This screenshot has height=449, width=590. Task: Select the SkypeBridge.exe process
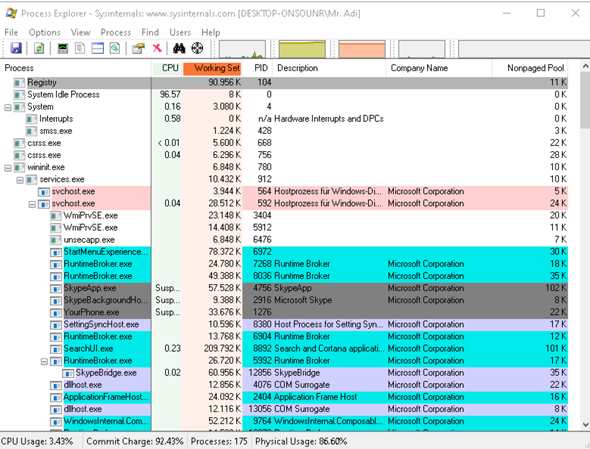284,373
